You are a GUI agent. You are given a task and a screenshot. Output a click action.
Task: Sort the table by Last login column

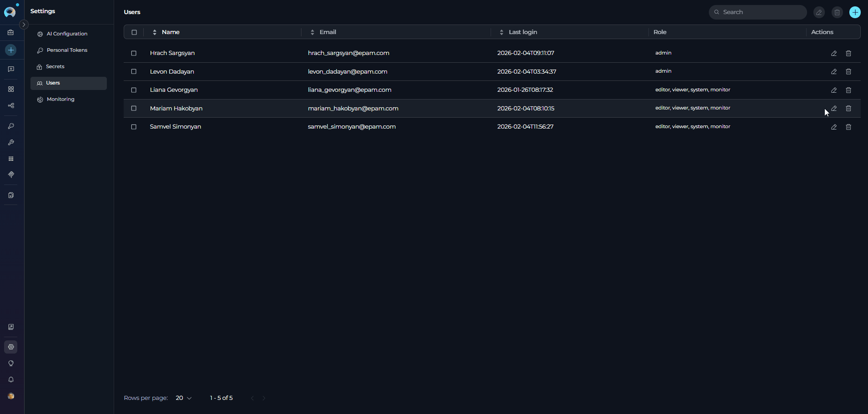522,32
